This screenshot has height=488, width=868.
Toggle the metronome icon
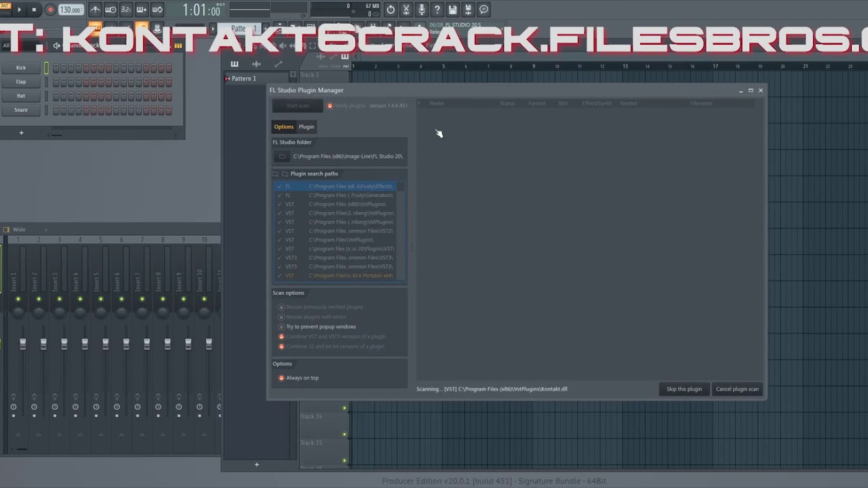coord(95,9)
